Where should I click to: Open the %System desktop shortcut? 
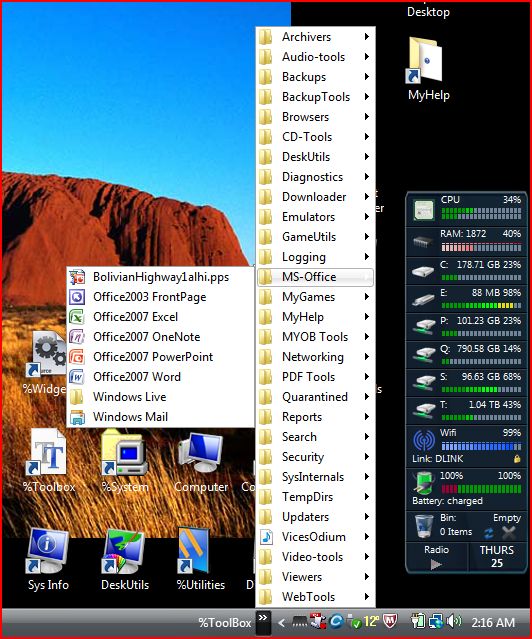click(x=125, y=460)
